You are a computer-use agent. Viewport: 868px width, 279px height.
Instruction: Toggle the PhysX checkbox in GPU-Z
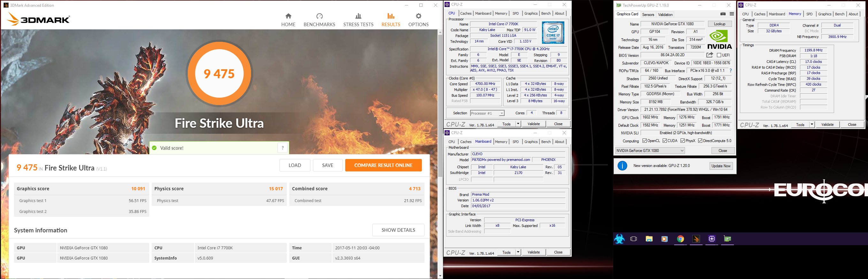point(683,141)
